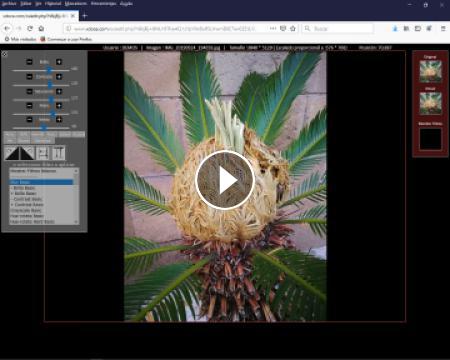
Task: Select the highlighted Blur Basic filter
Action: pos(41,182)
